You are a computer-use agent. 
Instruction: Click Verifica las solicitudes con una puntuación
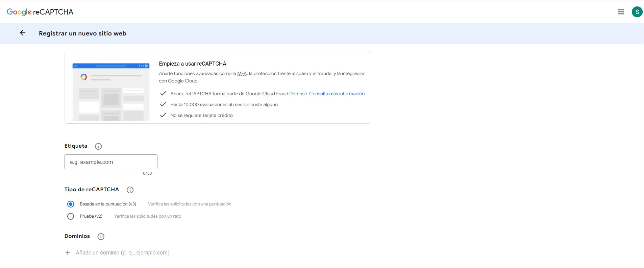[190, 204]
